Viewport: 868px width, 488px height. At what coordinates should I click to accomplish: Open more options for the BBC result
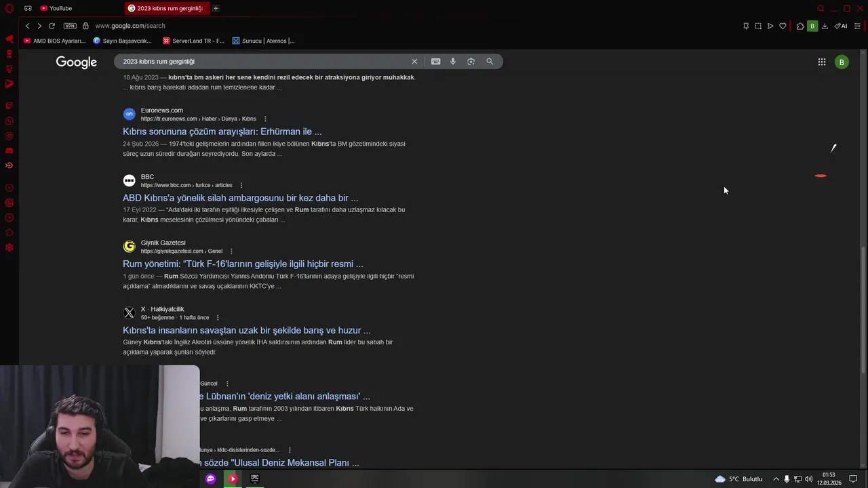241,185
